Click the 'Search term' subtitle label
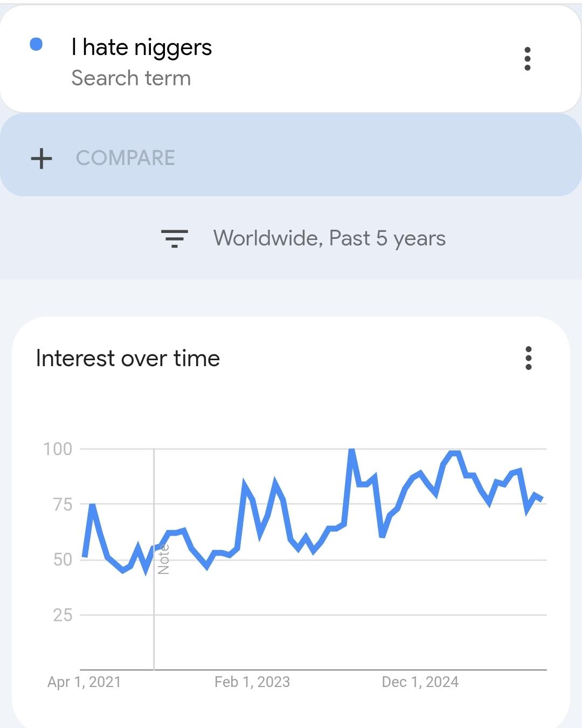 pos(131,78)
